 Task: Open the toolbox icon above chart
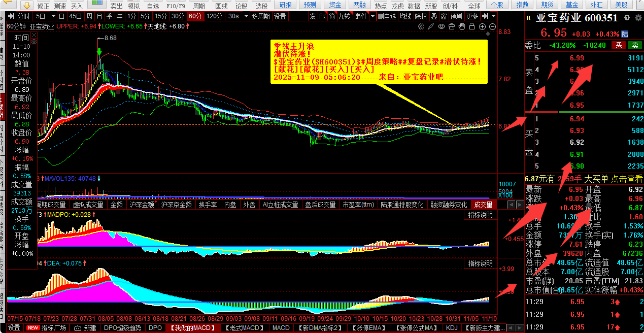[452, 26]
